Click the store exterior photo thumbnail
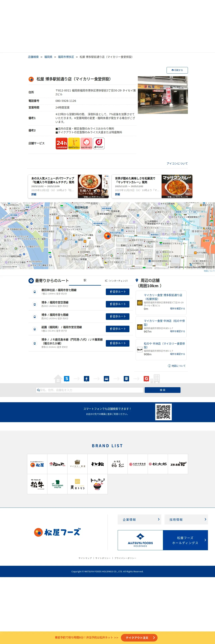The height and width of the screenshot is (644, 215). 163,95
